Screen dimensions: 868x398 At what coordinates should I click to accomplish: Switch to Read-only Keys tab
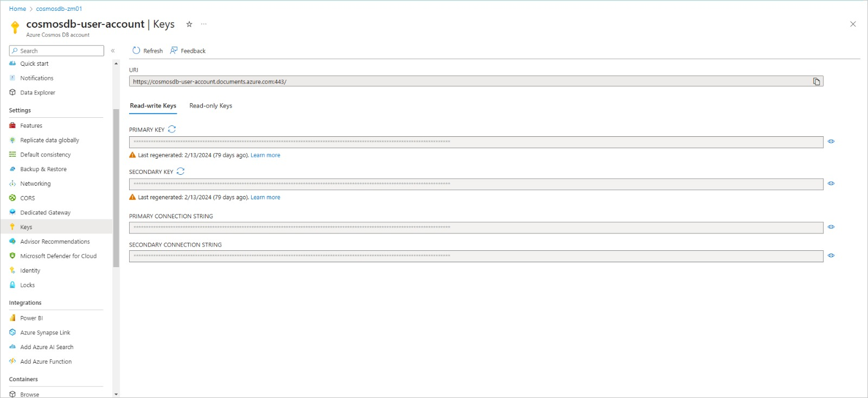coord(210,106)
